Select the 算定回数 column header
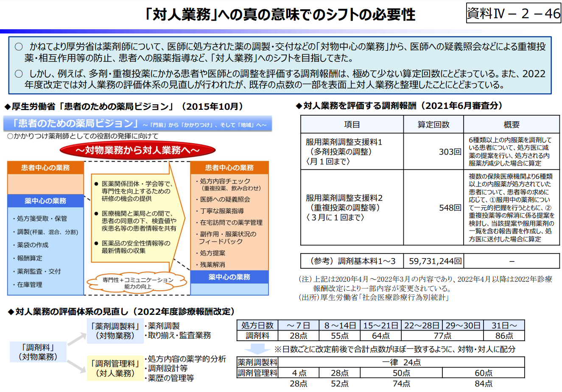 [433, 125]
